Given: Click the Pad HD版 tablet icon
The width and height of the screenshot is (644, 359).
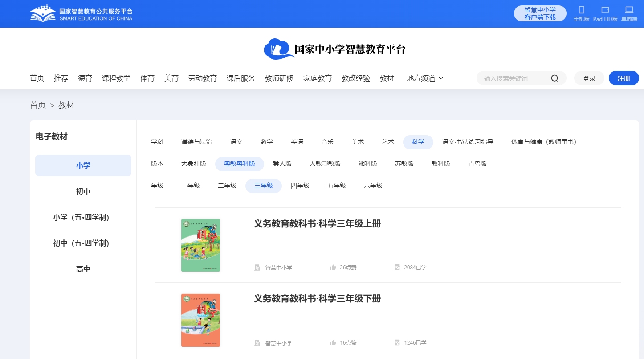Looking at the screenshot, I should coord(606,11).
